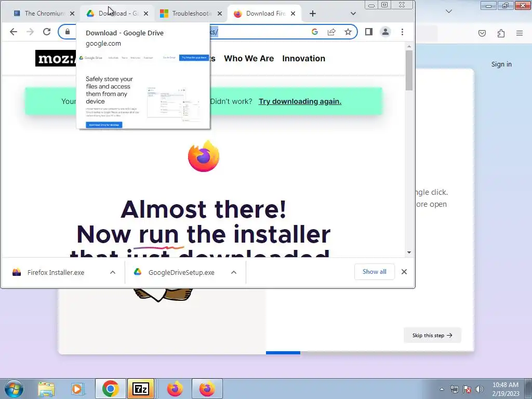
Task: Click the Google Drive preview thumbnail
Action: (143, 90)
